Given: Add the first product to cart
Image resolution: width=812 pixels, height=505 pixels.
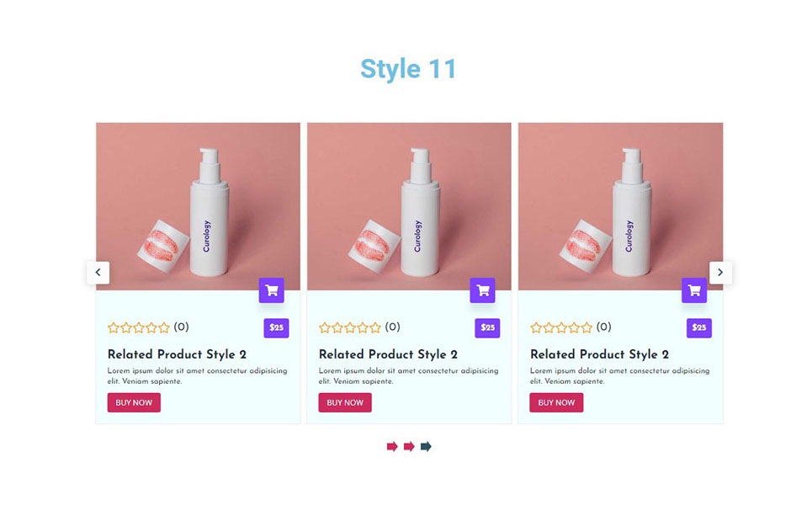Looking at the screenshot, I should (271, 290).
